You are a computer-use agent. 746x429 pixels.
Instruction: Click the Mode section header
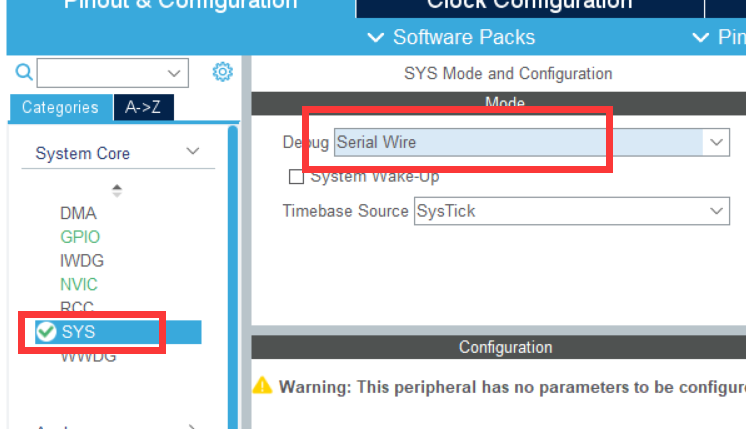coord(499,103)
